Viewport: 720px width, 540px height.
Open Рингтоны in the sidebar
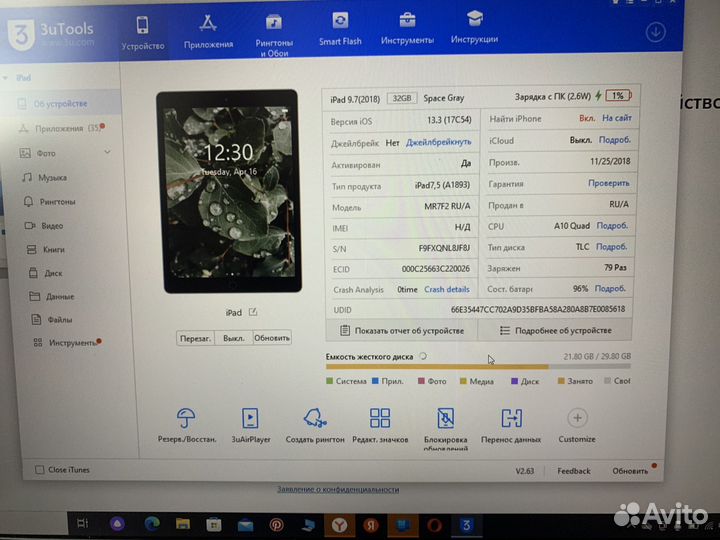pos(50,202)
